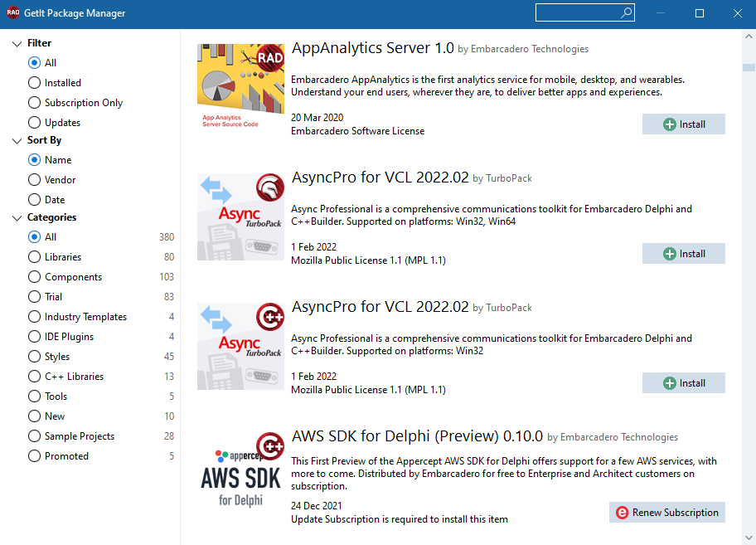Select the C++ Libraries category

[x=34, y=377]
